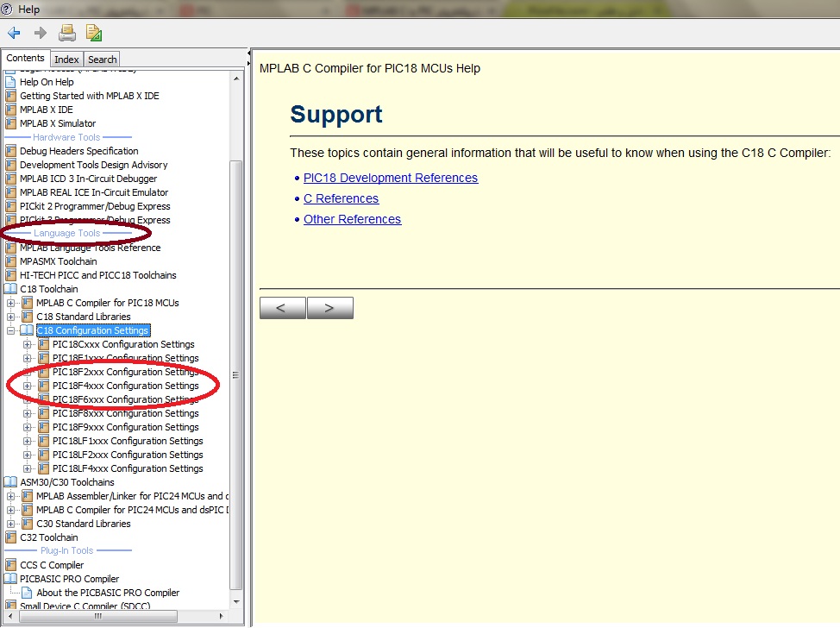Click the open-book icon beside C18 Configuration Settings

click(x=27, y=330)
